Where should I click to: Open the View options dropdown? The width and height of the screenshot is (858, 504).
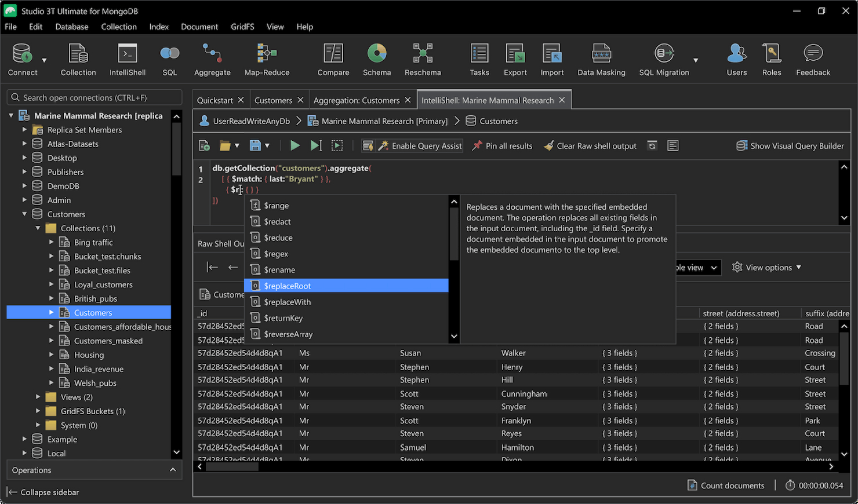point(767,267)
